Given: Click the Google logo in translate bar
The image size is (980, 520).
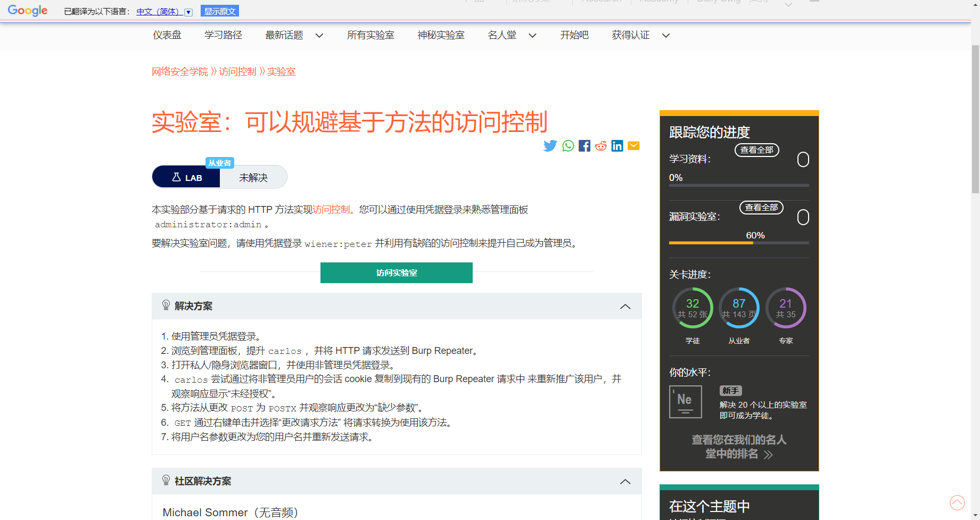Looking at the screenshot, I should (x=28, y=11).
